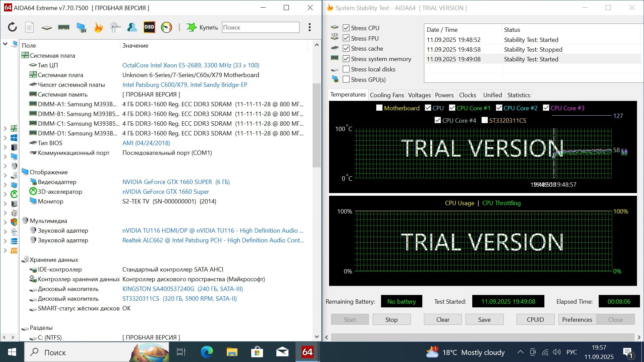Viewport: 644px width, 362px height.
Task: Expand the orange benchmark node arrow
Action: click(x=5, y=250)
